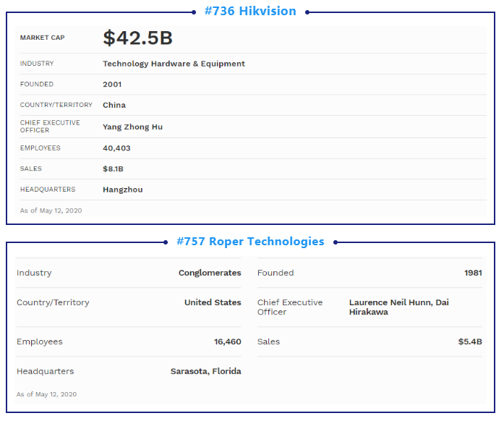
Task: Select the '$42.5B' market cap value
Action: 137,38
